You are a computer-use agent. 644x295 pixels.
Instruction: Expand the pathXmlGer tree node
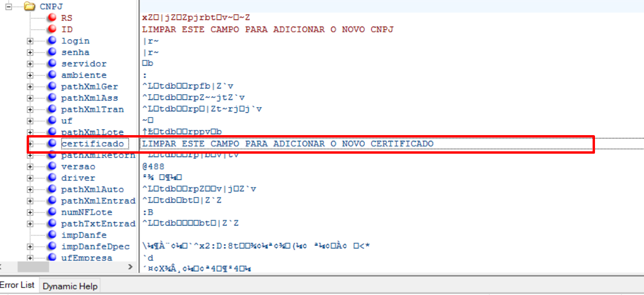pos(30,87)
